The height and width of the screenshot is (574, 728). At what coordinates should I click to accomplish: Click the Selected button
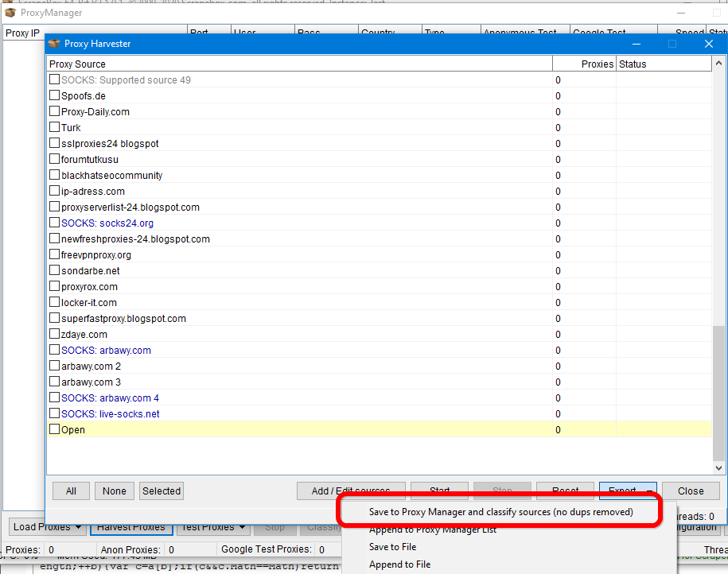pyautogui.click(x=161, y=491)
